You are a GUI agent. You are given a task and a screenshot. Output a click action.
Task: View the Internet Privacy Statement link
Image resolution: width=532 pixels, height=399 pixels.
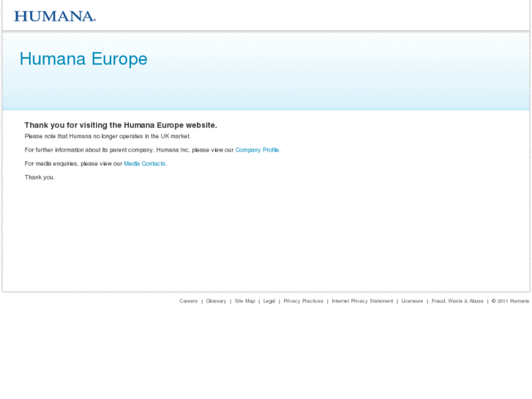tap(362, 301)
